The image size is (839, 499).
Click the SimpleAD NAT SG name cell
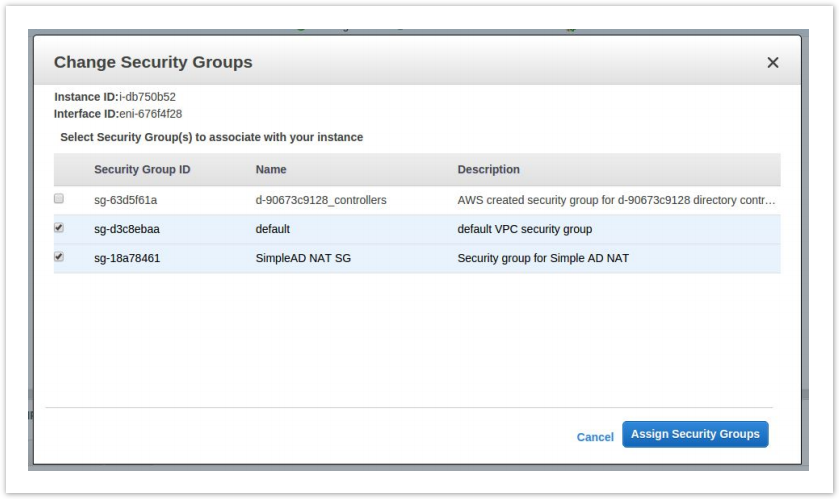304,258
